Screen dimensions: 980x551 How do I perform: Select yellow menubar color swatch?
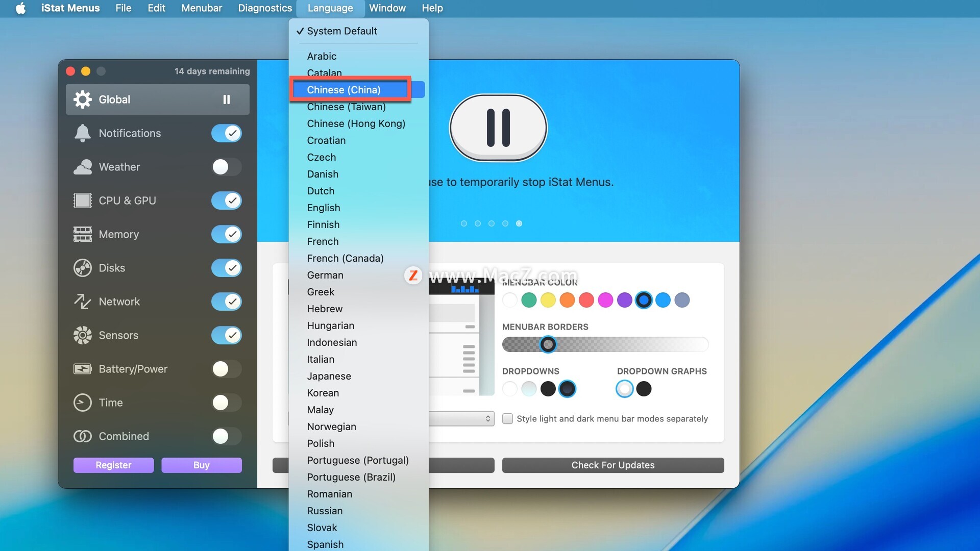(548, 300)
